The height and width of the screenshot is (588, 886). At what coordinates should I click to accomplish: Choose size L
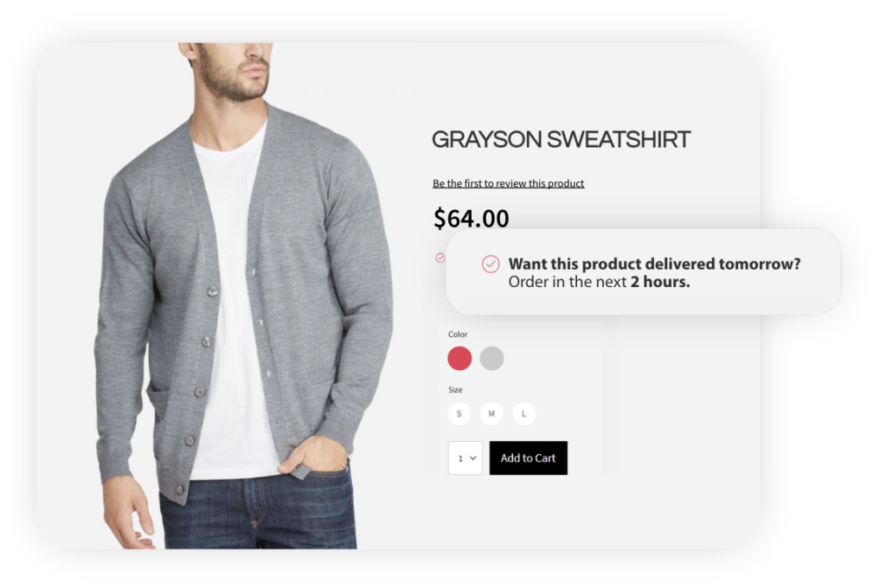pos(523,413)
